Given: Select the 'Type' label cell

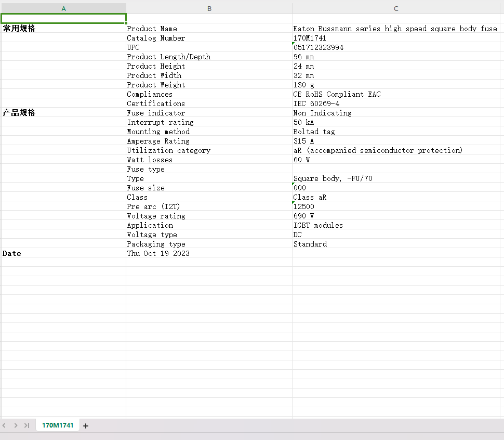Looking at the screenshot, I should click(209, 178).
